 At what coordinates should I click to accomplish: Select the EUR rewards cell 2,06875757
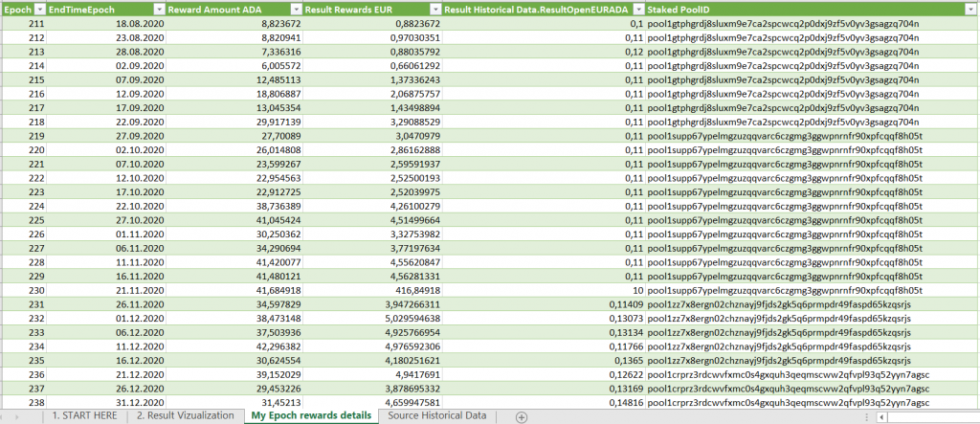(x=372, y=94)
